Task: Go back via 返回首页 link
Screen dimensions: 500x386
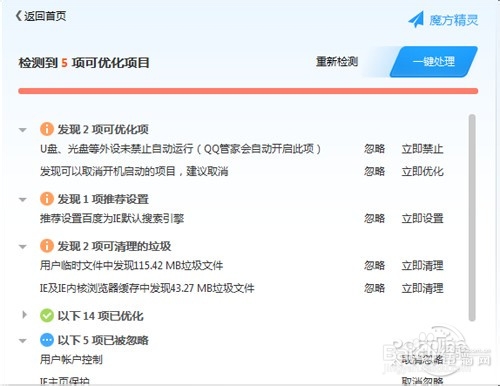Action: pyautogui.click(x=41, y=16)
